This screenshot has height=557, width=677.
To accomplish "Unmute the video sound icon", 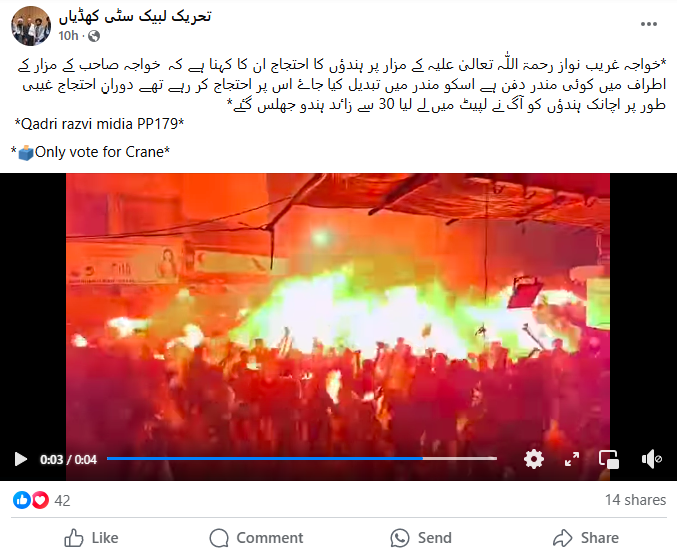I will coord(651,459).
